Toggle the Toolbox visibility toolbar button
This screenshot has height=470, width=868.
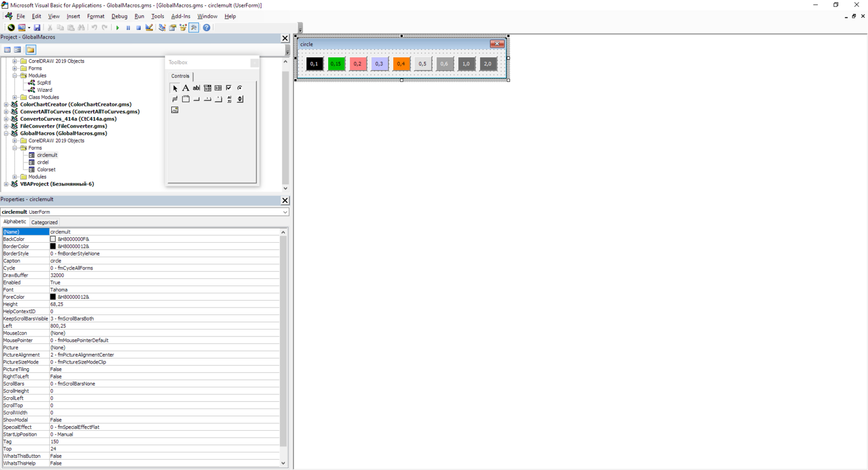pyautogui.click(x=194, y=28)
